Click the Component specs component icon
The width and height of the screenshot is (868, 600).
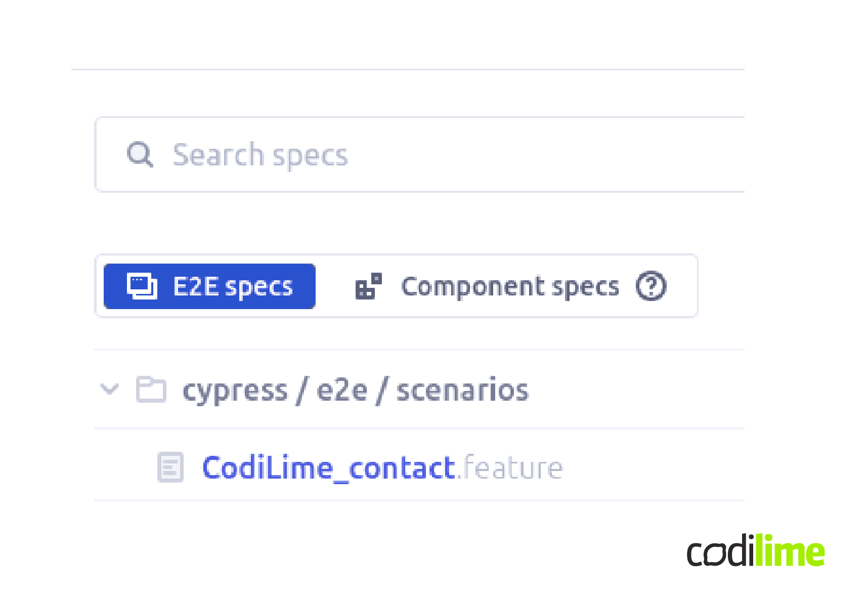(367, 286)
